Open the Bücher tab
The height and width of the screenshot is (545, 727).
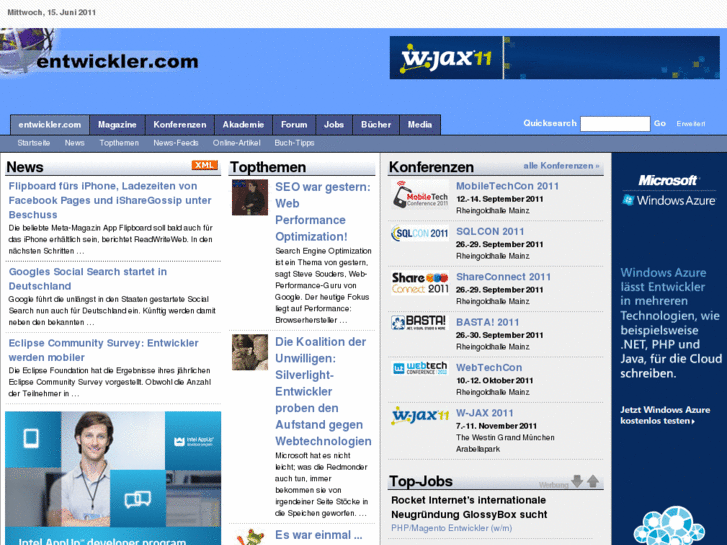(376, 125)
